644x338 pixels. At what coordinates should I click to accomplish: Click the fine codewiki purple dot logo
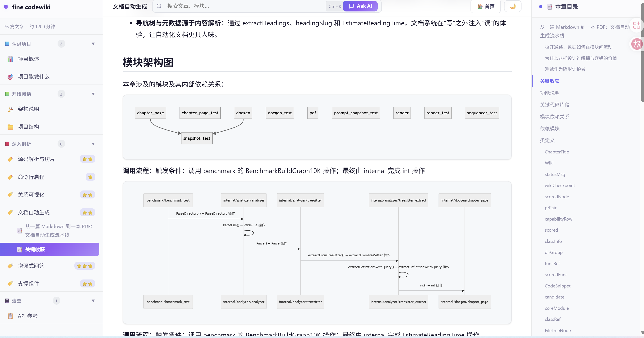[6, 7]
